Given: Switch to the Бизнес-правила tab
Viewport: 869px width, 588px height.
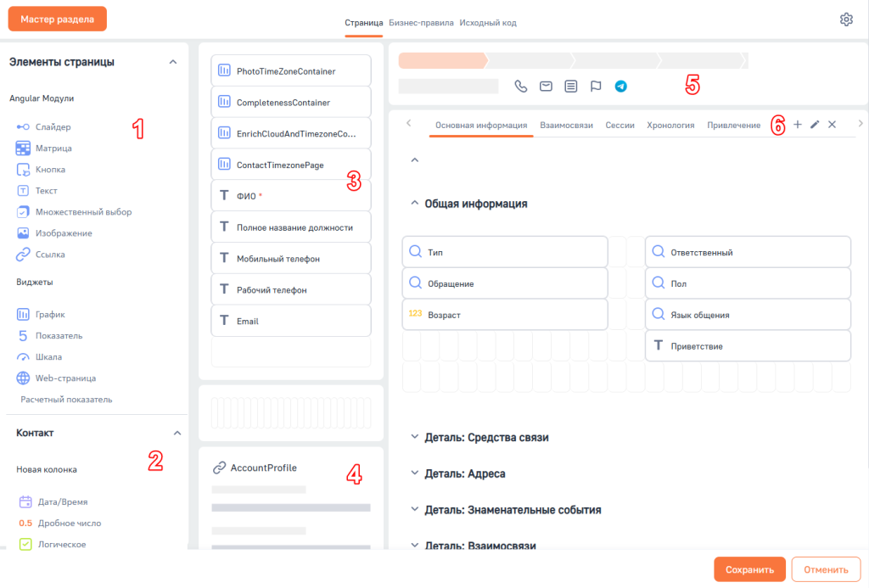Looking at the screenshot, I should click(x=421, y=23).
